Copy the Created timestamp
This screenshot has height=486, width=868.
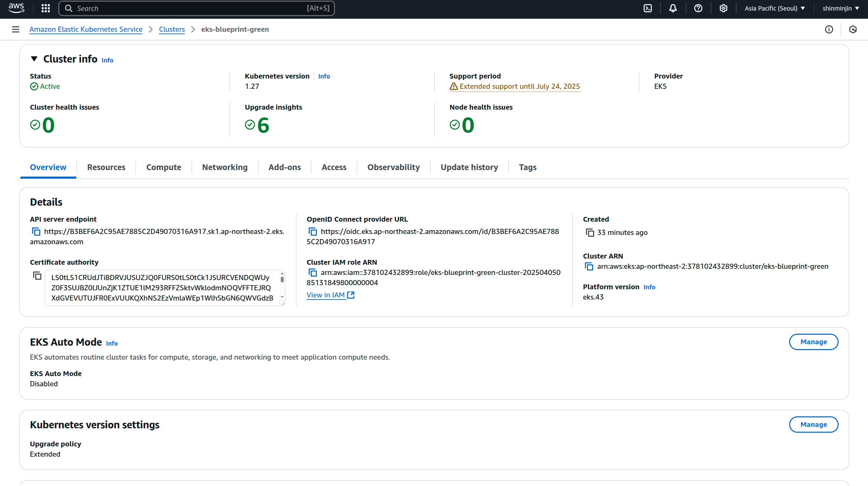tap(590, 233)
